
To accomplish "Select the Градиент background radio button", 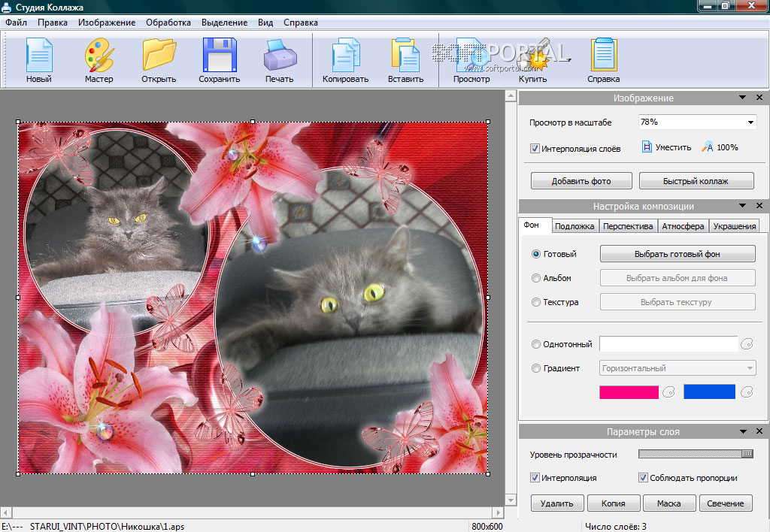I will point(535,368).
